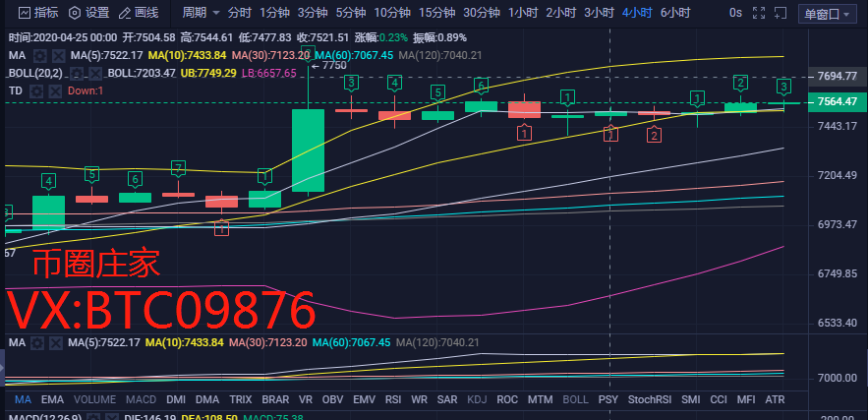Expand the 周期 period dropdown
Screen dimensions: 868x420
click(x=201, y=13)
